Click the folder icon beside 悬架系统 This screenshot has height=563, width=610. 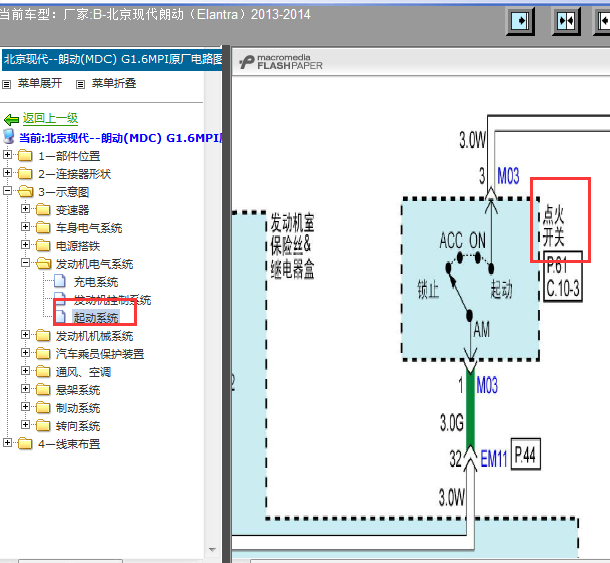[43, 389]
